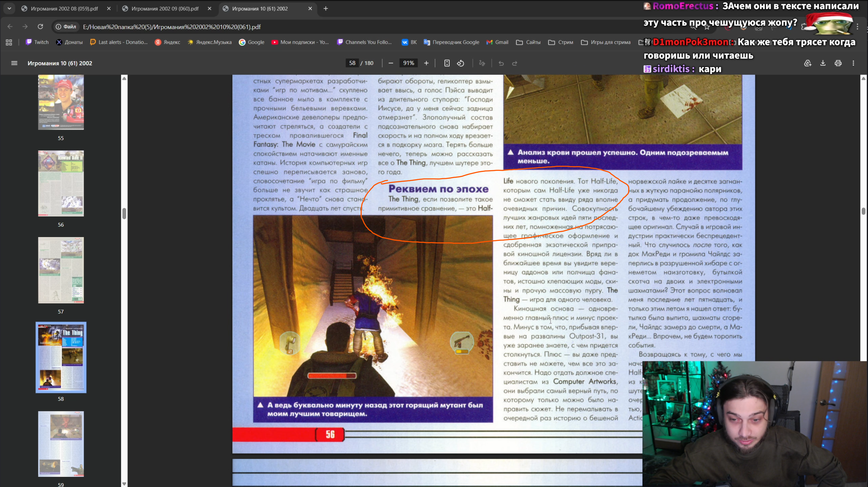The image size is (868, 487).
Task: Toggle the PDF sidebar hamburger menu
Action: pyautogui.click(x=14, y=63)
